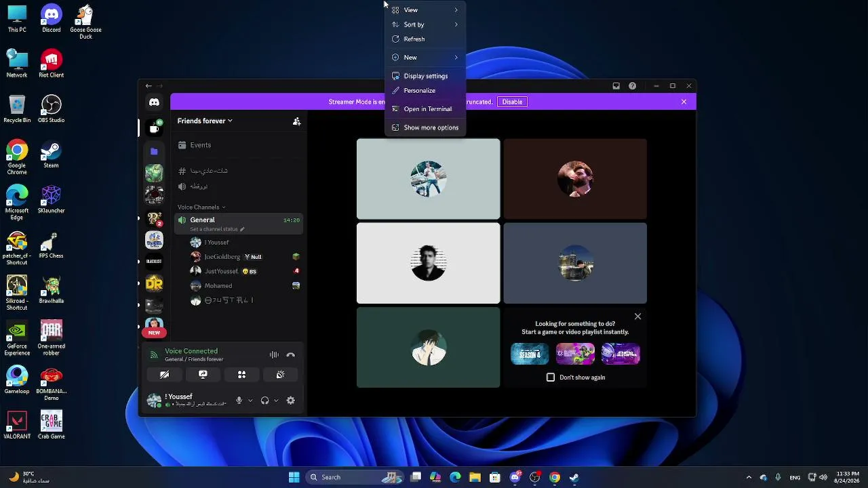Collapse the Voice Channels category
Screen dimensions: 868x488
(x=201, y=207)
